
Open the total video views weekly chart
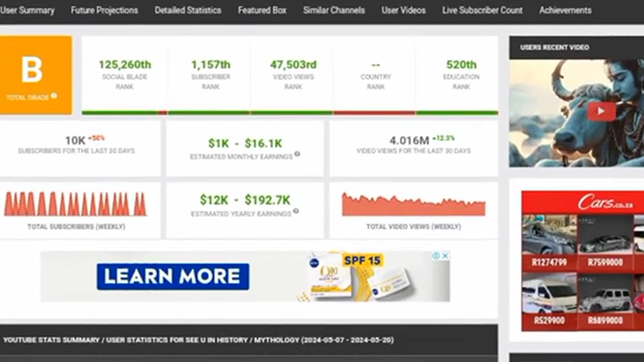(x=414, y=204)
